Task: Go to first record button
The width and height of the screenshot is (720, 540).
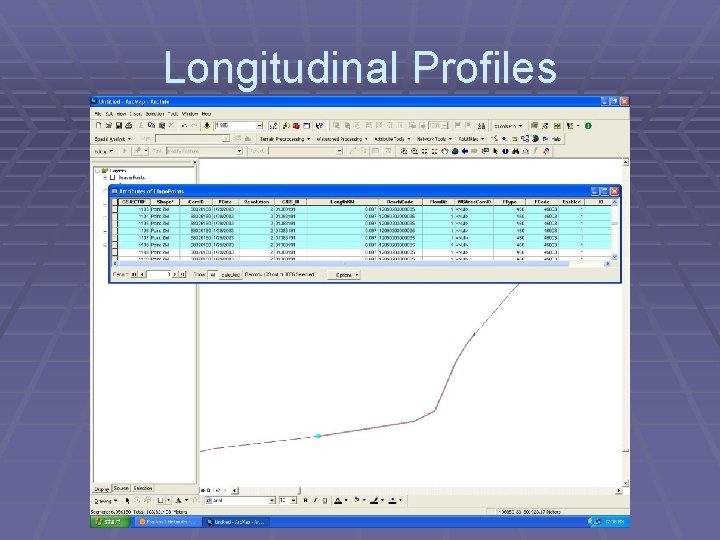Action: (134, 274)
